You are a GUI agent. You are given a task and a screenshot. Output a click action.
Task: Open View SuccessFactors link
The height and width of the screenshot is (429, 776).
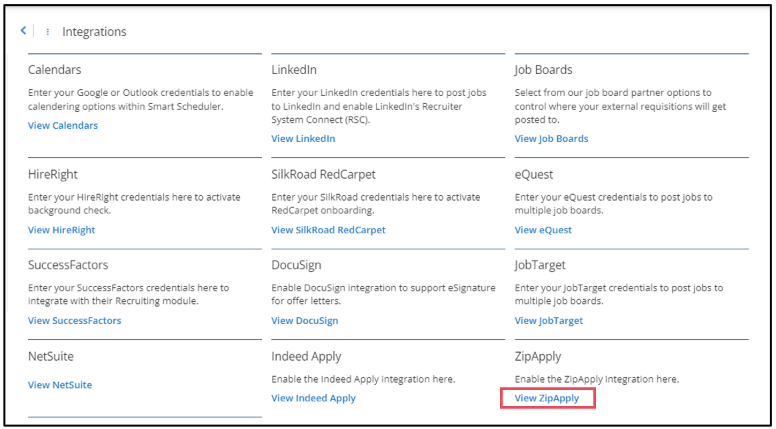coord(74,321)
